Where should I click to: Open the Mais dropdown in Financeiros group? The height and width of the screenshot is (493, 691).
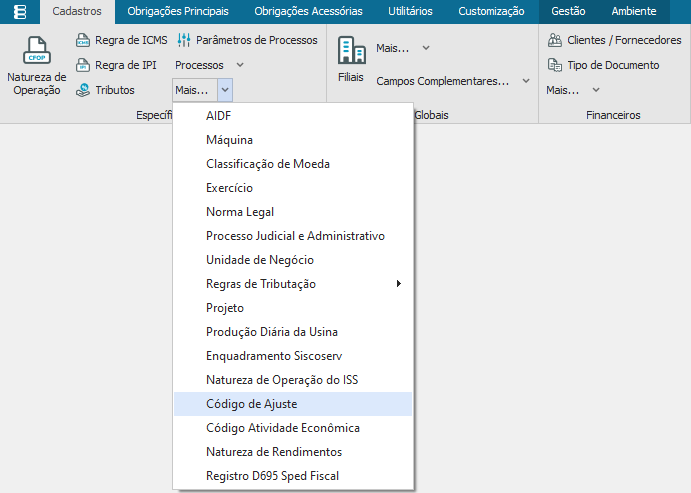point(573,90)
